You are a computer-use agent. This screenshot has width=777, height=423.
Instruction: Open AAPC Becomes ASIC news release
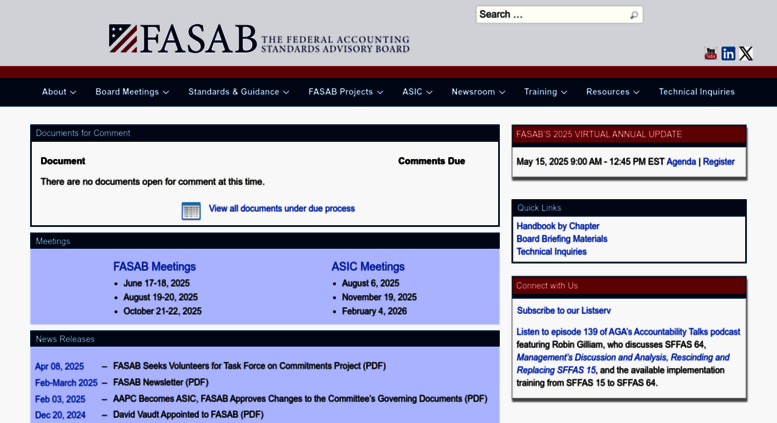point(300,399)
